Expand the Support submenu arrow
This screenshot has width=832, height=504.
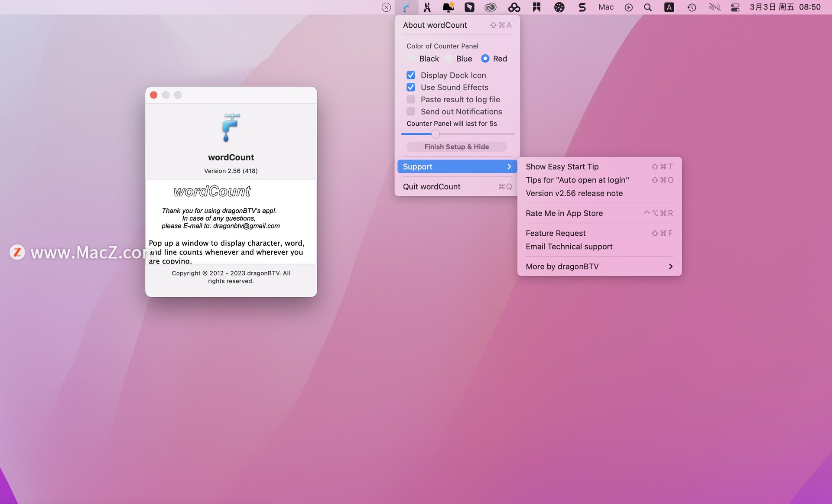[x=509, y=167]
